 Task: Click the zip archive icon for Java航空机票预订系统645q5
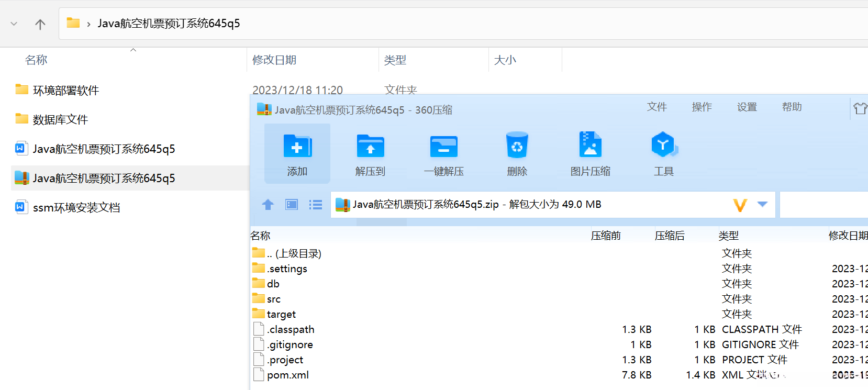(x=22, y=178)
